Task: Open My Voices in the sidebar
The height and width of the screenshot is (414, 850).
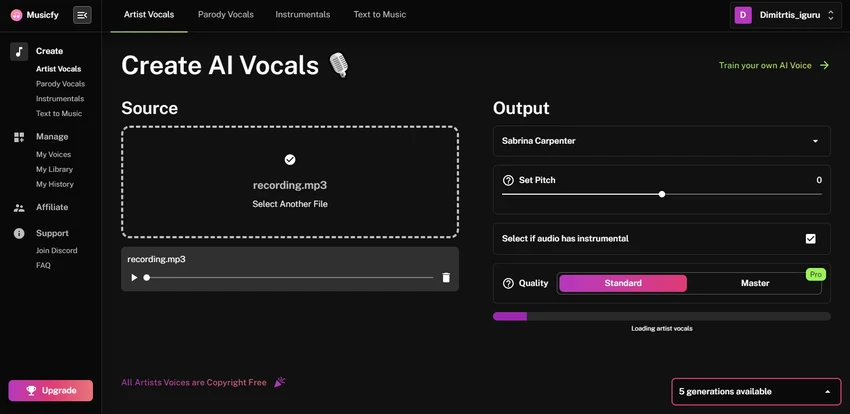Action: click(x=53, y=154)
